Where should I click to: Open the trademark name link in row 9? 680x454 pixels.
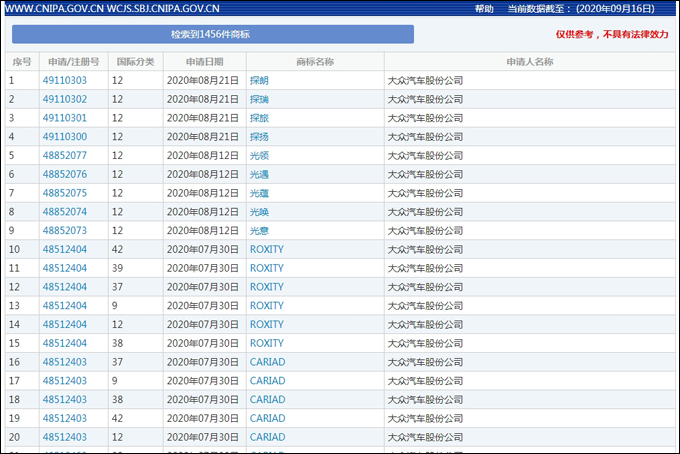click(x=259, y=231)
